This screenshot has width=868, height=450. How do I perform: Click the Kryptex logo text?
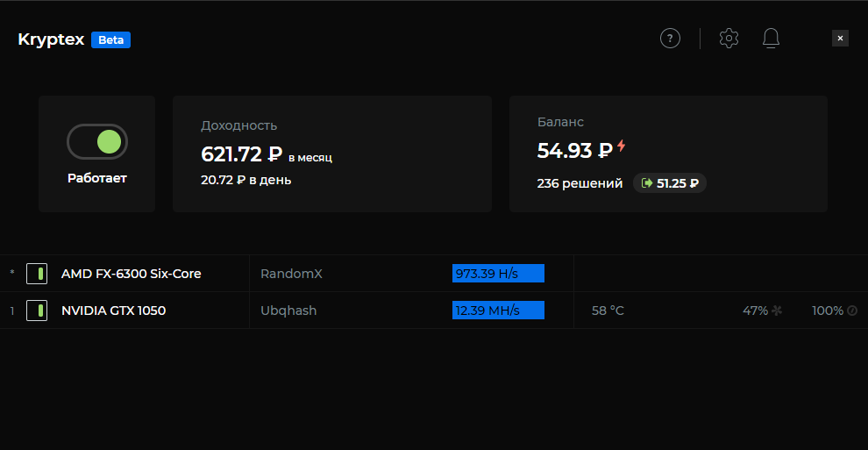pyautogui.click(x=51, y=39)
